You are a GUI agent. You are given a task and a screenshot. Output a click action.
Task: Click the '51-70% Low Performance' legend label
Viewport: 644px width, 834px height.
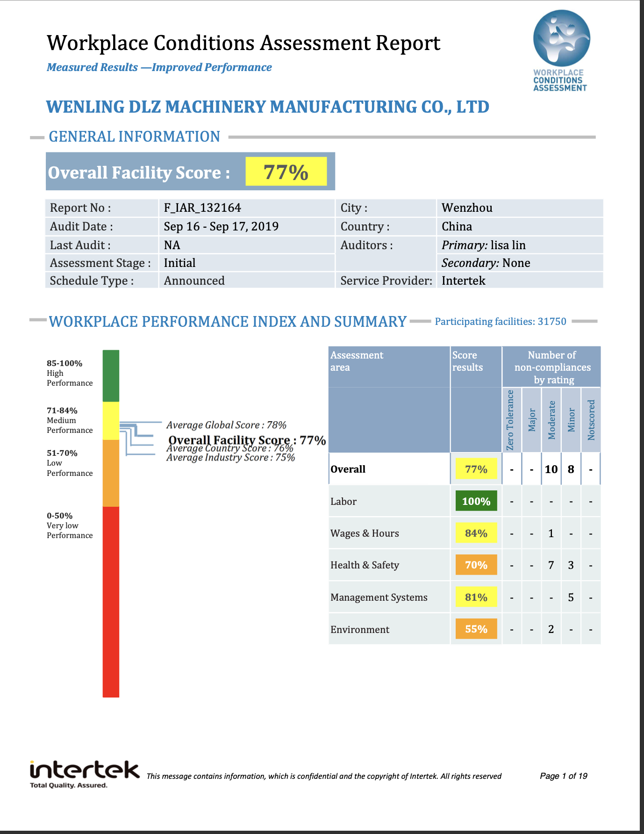click(x=70, y=463)
